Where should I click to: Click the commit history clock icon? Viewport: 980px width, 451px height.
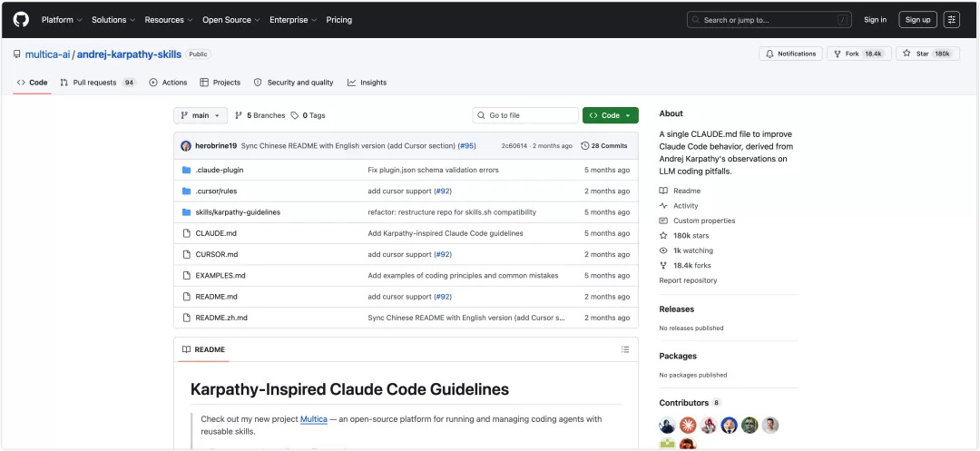click(x=585, y=146)
